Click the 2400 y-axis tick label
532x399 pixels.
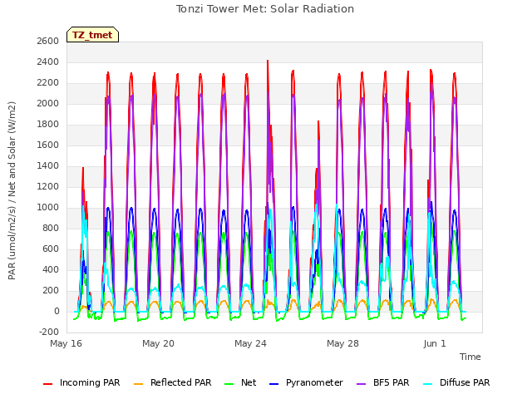tap(48, 62)
